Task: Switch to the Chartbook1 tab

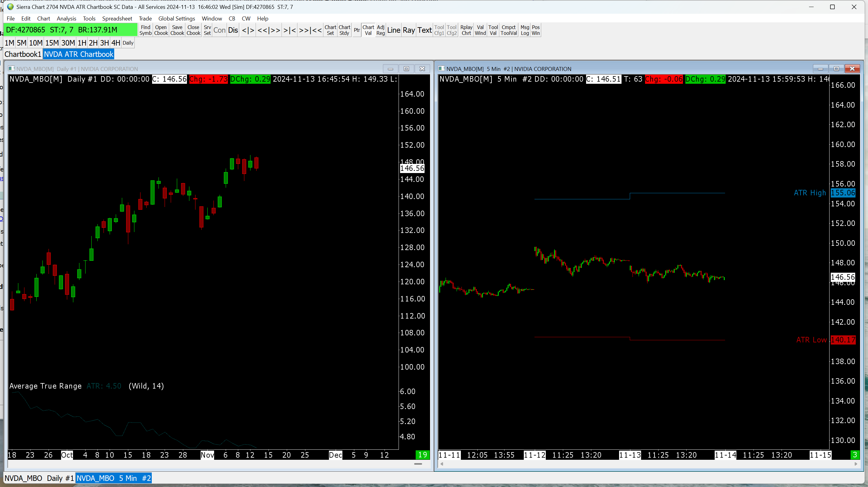Action: coord(23,54)
